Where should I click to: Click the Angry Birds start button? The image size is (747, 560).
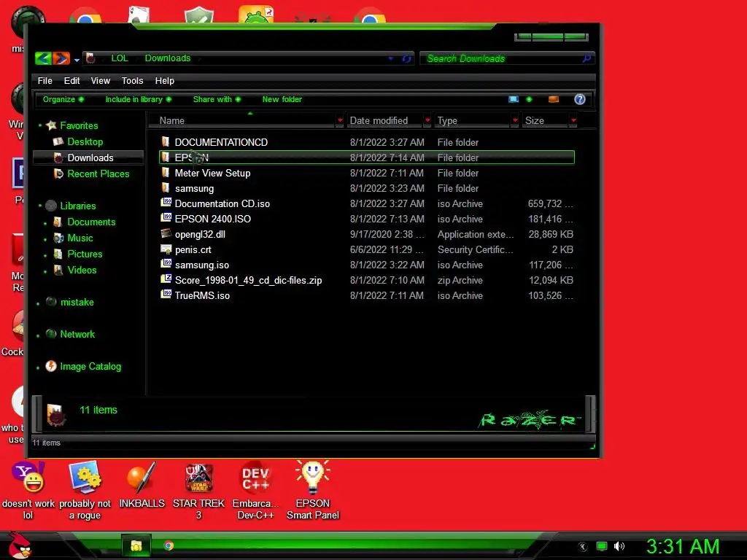pyautogui.click(x=20, y=545)
